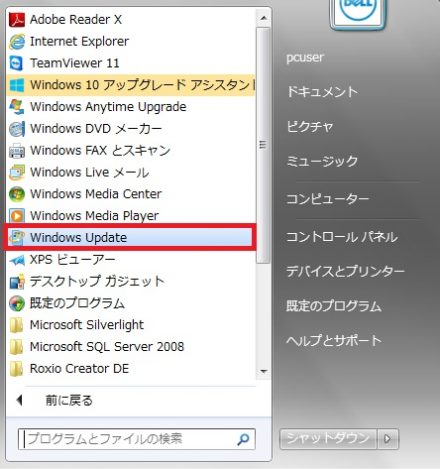Expand the Microsoft Silverlight folder label
Viewport: 440px width, 469px height.
tap(87, 325)
